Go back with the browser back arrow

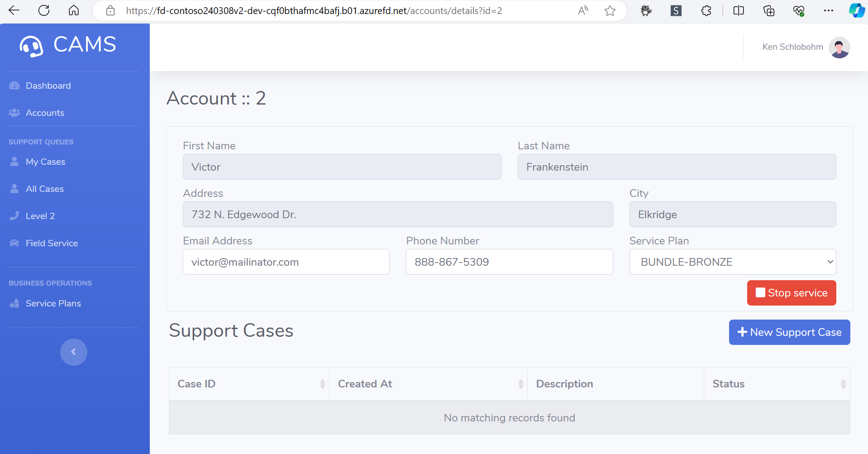[14, 10]
